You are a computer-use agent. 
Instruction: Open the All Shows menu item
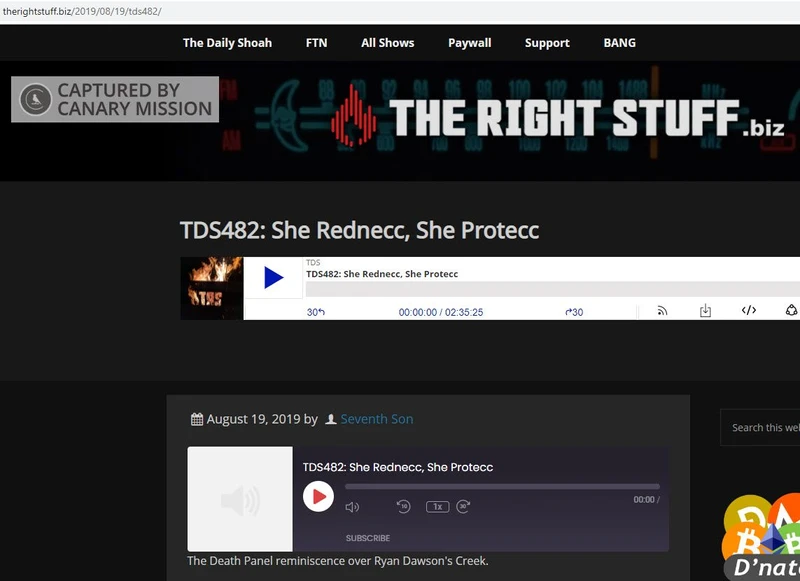point(387,43)
